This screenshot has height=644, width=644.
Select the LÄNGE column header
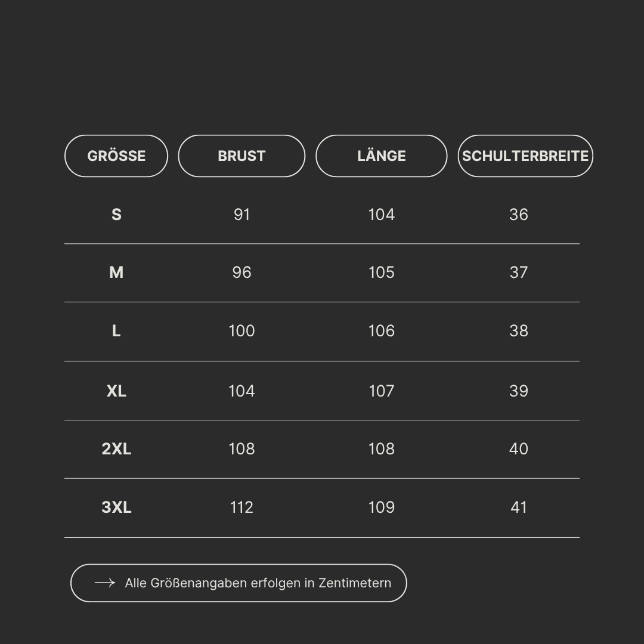pyautogui.click(x=381, y=156)
